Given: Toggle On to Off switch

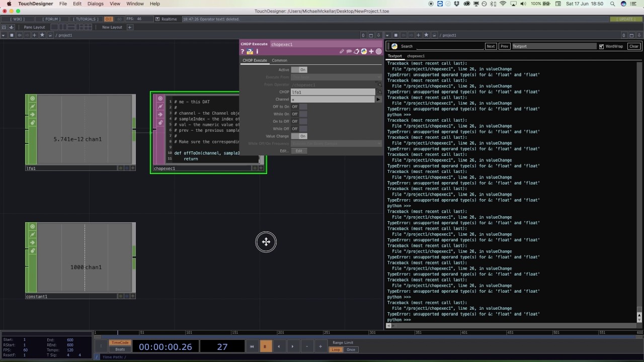Looking at the screenshot, I should 299,121.
